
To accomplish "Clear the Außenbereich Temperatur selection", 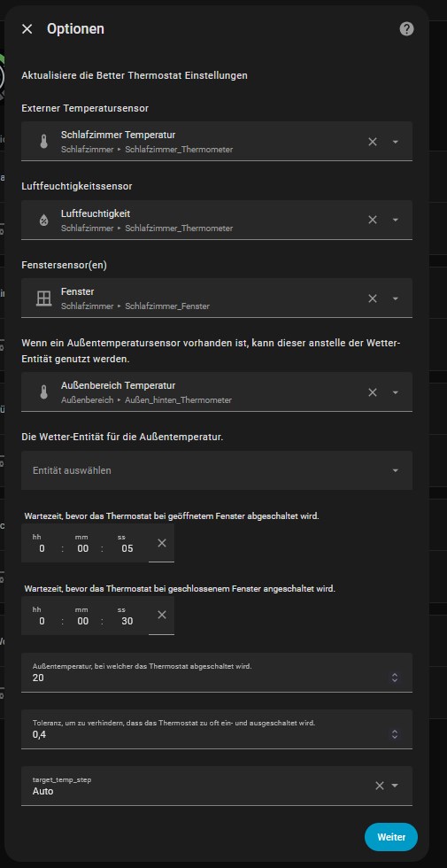I will [373, 391].
